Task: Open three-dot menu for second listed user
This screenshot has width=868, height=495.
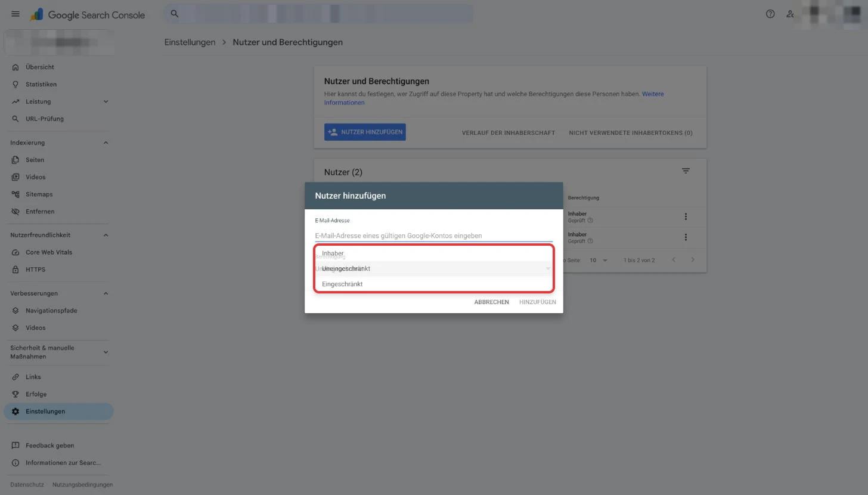Action: (686, 237)
